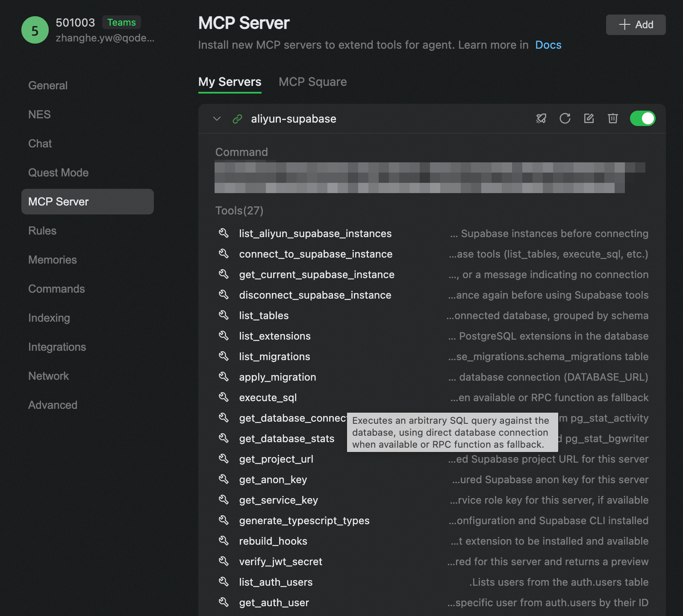Click the tool icon for list_aliyun_supabase_instances
The image size is (683, 616).
[x=224, y=233]
